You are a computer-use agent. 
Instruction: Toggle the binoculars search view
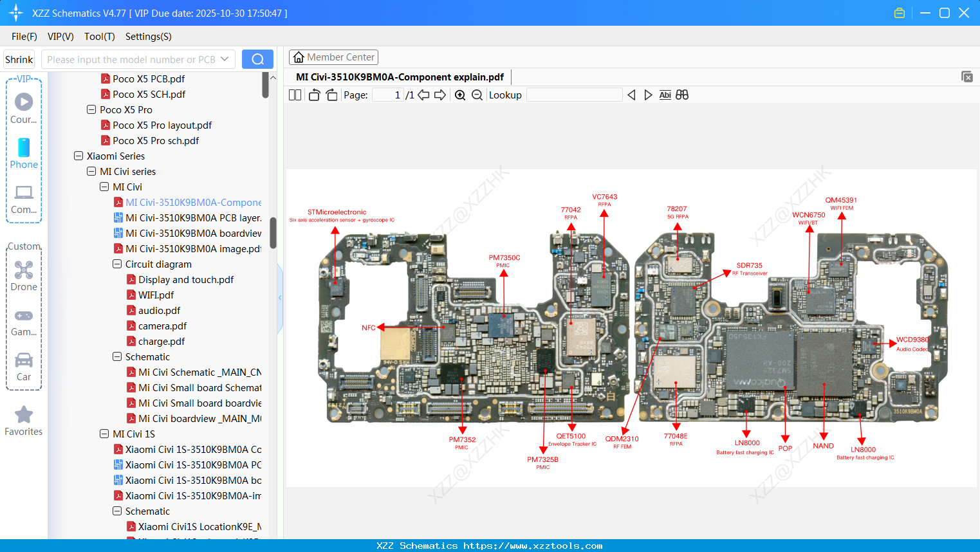click(682, 95)
